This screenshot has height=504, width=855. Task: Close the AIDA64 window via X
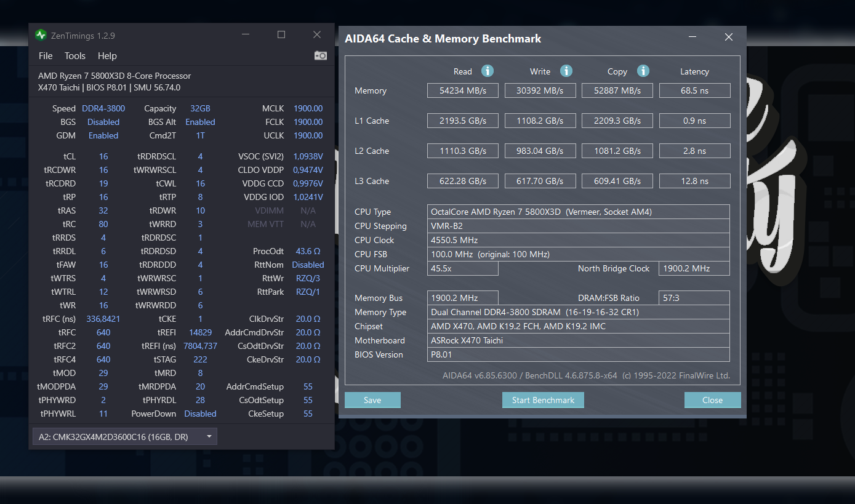point(729,38)
